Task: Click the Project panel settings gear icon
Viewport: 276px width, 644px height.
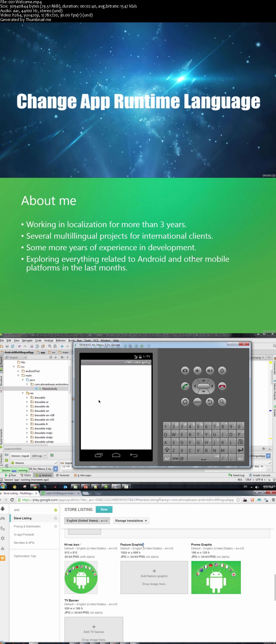Action: [x=62, y=357]
